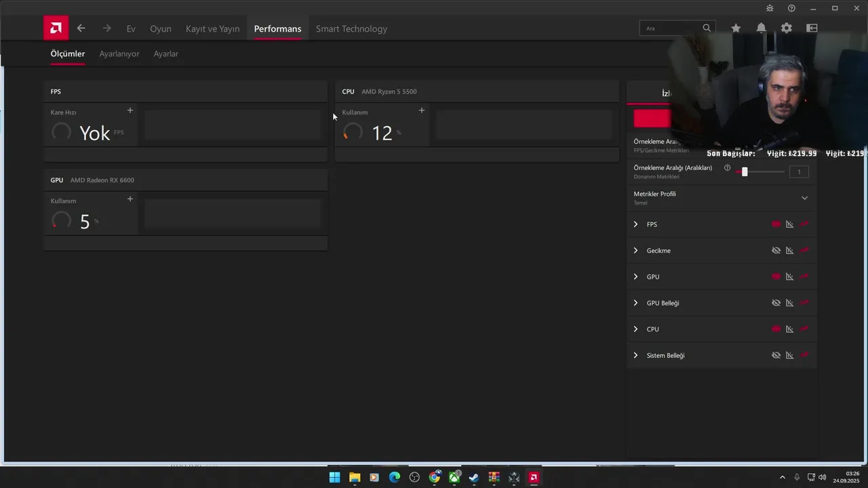868x488 pixels.
Task: Click the red line graph icon in Gecikme row
Action: 804,251
